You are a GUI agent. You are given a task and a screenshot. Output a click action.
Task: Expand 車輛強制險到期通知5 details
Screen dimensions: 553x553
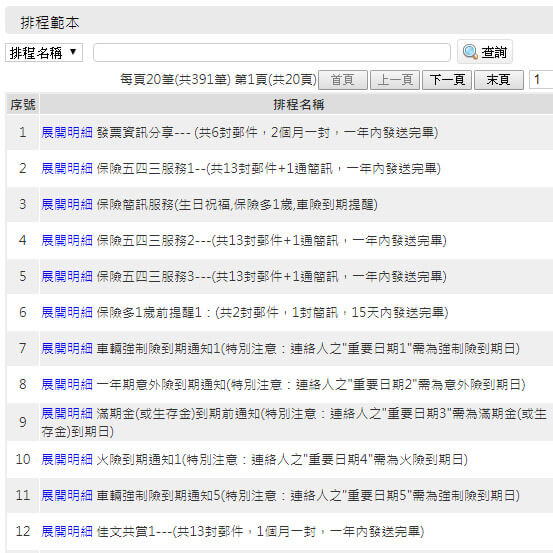click(x=67, y=496)
